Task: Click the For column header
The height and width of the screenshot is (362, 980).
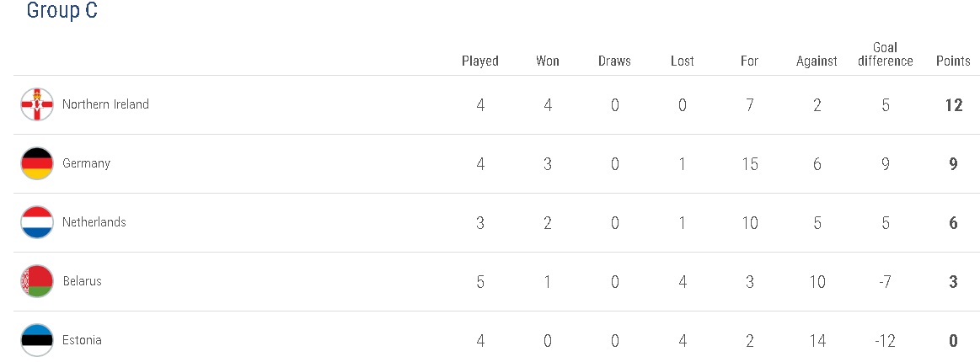Action: pos(749,61)
